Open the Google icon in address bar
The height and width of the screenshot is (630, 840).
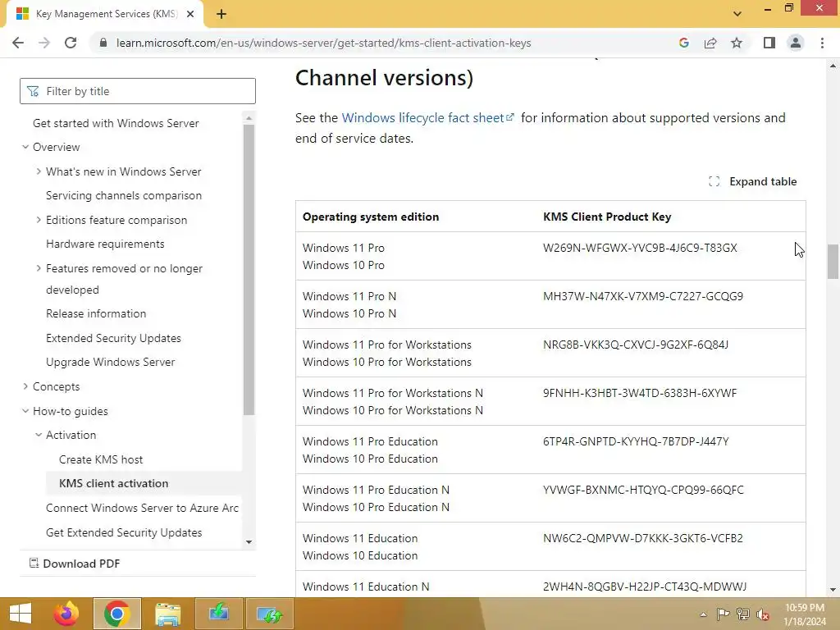coord(683,43)
